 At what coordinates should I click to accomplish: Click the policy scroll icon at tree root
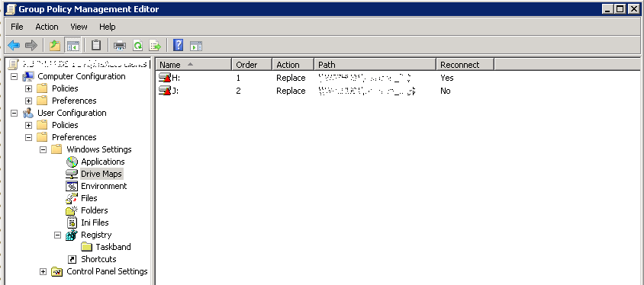[14, 64]
